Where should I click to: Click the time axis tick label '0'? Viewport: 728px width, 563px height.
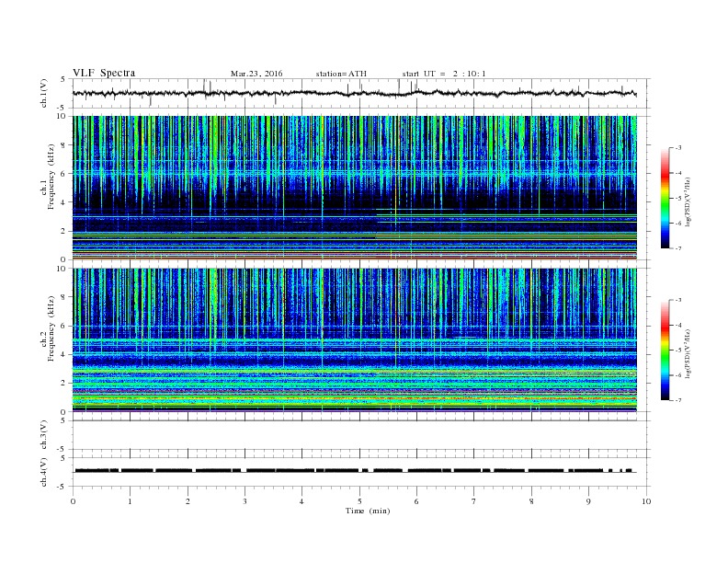(x=73, y=501)
